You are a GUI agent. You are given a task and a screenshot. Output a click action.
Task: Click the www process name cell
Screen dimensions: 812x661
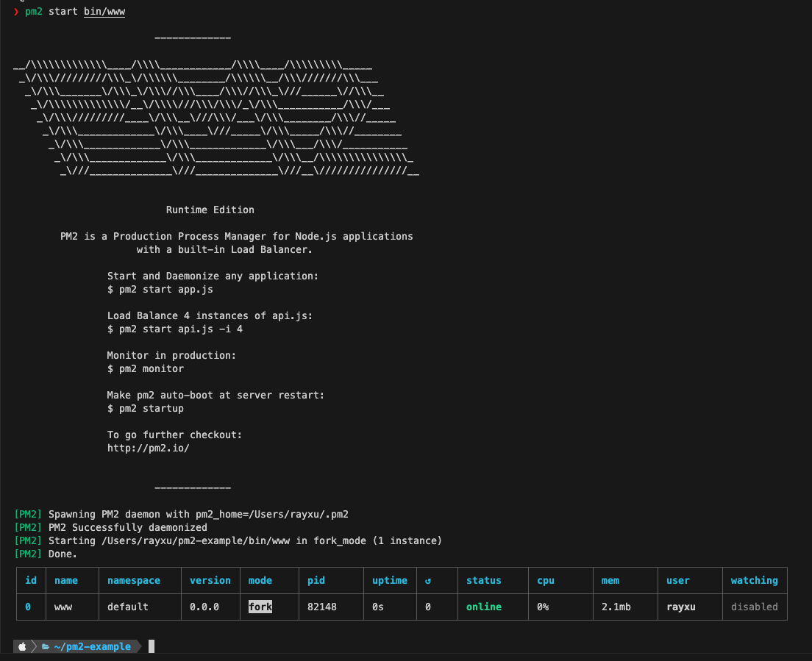[x=63, y=607]
